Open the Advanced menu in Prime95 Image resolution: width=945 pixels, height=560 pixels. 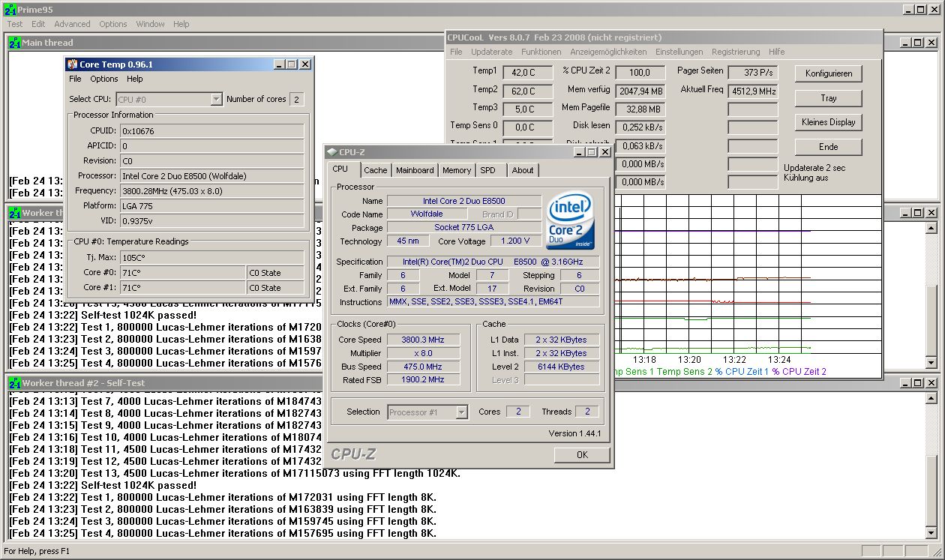click(72, 24)
